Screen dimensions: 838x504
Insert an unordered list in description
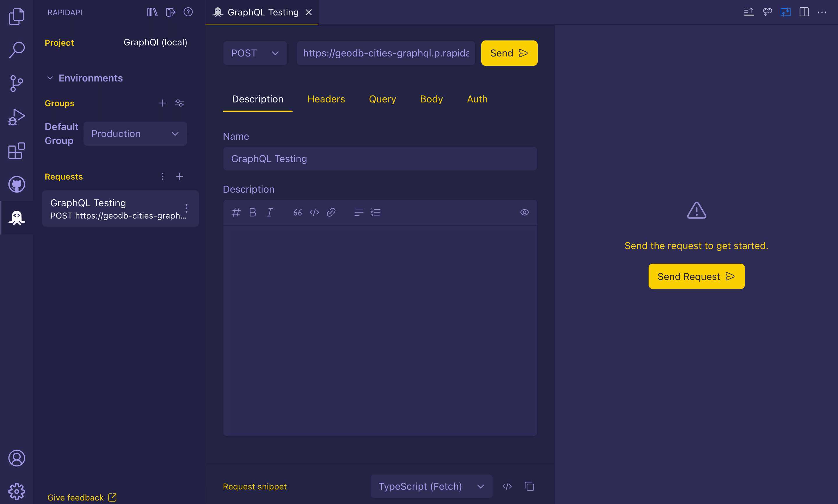(359, 212)
